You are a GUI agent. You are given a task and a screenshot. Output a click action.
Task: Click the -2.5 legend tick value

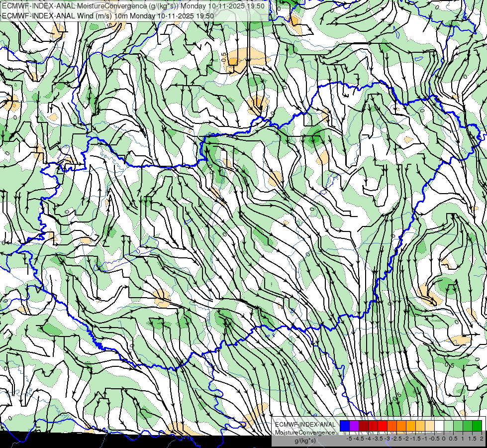(396, 439)
